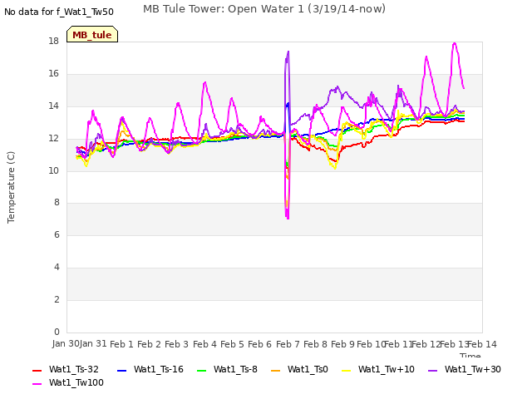This screenshot has width=532, height=399.
Task: Click the Wat1_Ts0 legend label
Action: tap(308, 369)
